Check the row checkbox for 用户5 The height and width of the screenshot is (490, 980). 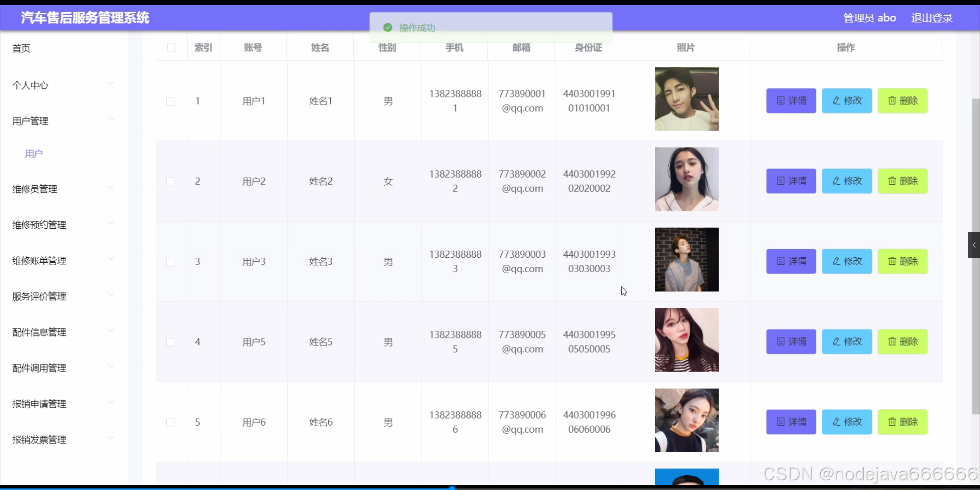pyautogui.click(x=171, y=342)
